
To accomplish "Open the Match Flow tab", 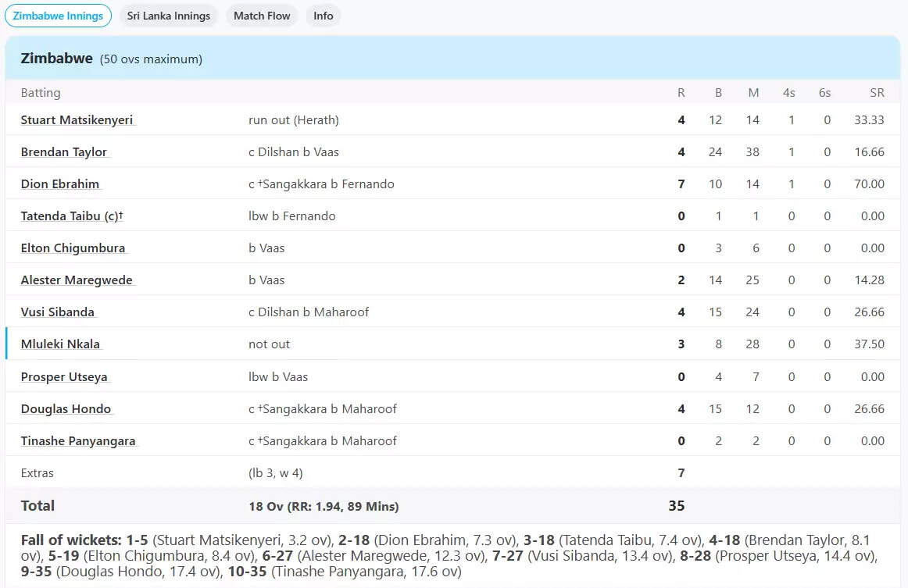I will pyautogui.click(x=262, y=16).
